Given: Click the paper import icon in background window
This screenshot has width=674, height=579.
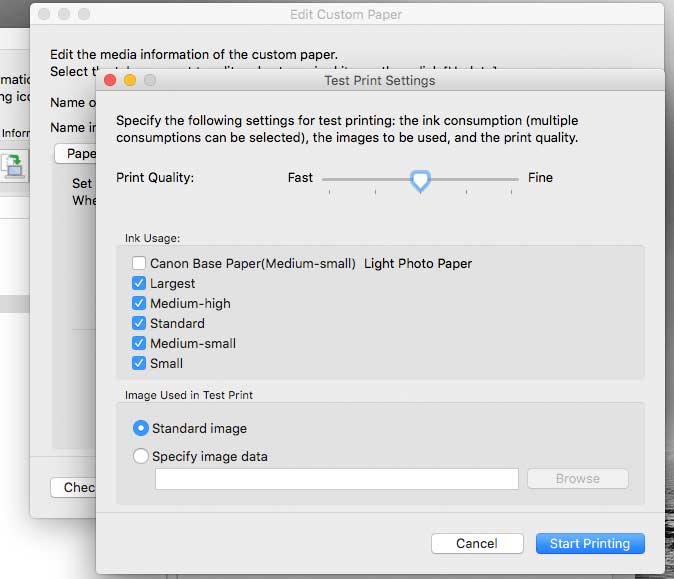Looking at the screenshot, I should (x=13, y=166).
